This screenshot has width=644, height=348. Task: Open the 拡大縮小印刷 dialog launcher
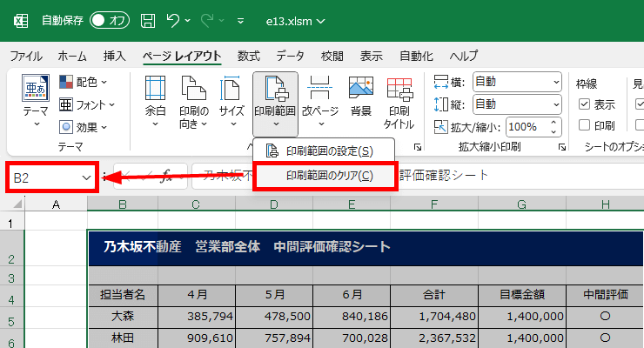coord(562,147)
